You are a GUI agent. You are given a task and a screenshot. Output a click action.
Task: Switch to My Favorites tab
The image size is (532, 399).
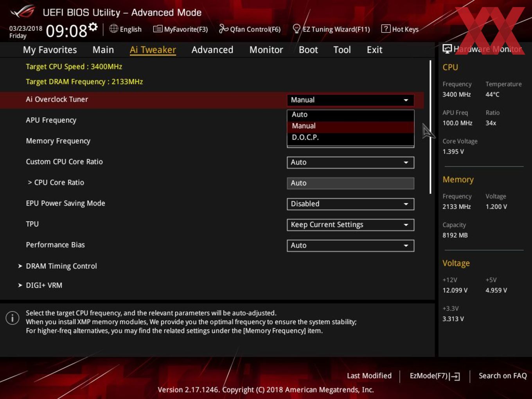tap(50, 50)
